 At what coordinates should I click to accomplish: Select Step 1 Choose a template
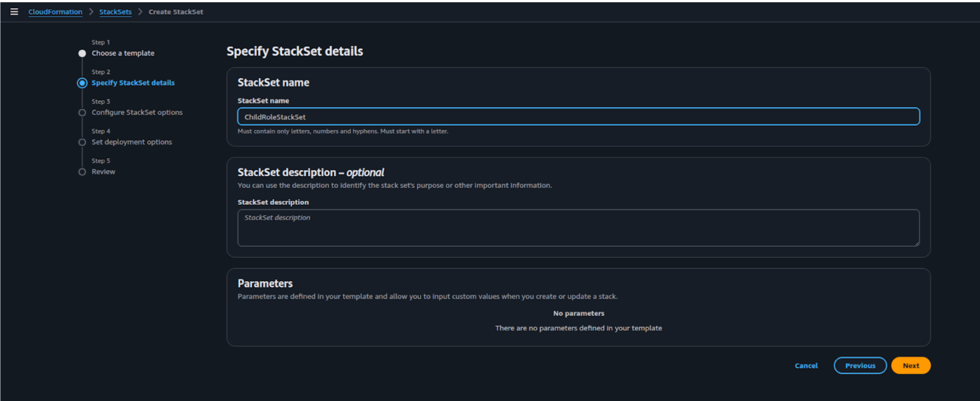123,53
